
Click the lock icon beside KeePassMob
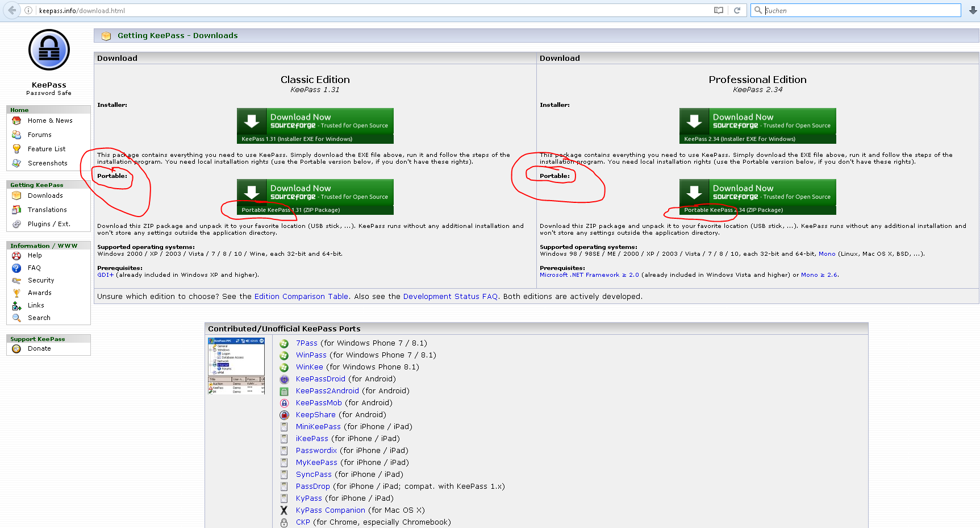(x=284, y=403)
